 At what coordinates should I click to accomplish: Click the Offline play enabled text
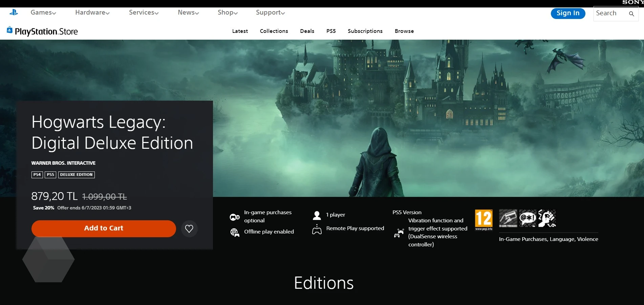[x=269, y=232]
